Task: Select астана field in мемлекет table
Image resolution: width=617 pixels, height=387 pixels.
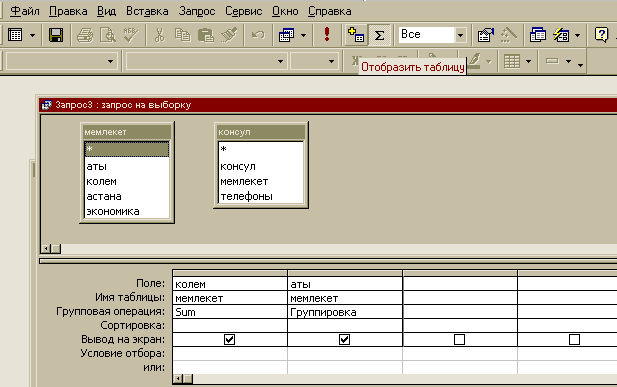Action: tap(127, 196)
